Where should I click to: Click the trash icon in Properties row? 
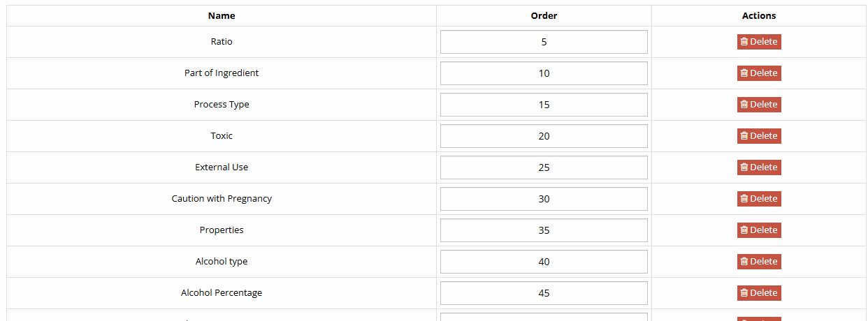tap(744, 230)
